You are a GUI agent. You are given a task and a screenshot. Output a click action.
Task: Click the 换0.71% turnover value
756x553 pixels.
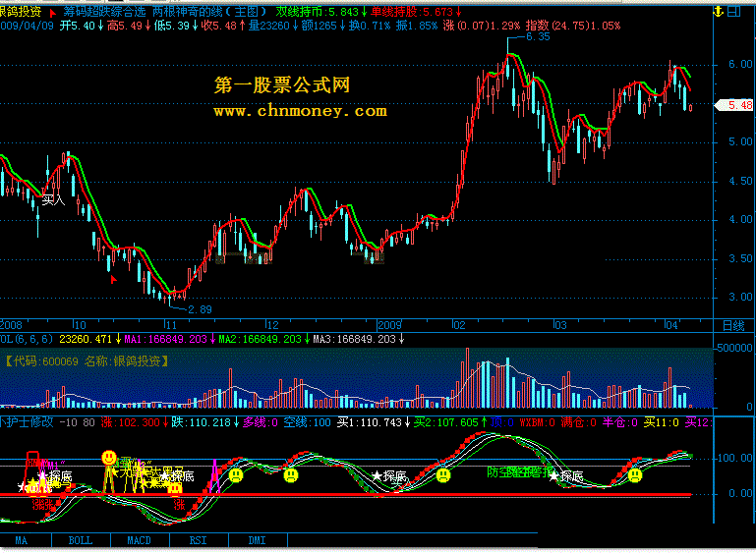[x=369, y=26]
